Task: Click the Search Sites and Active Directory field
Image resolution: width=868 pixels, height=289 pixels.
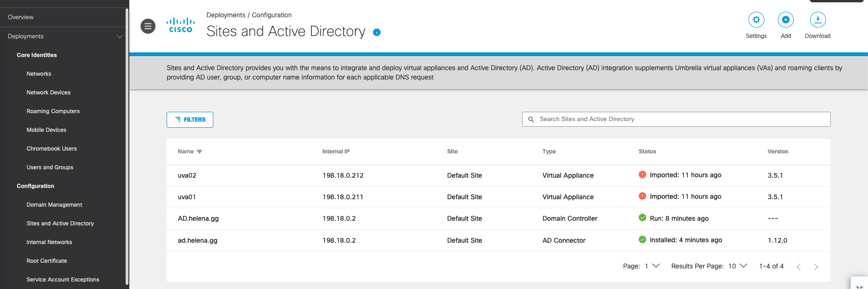Action: [676, 119]
